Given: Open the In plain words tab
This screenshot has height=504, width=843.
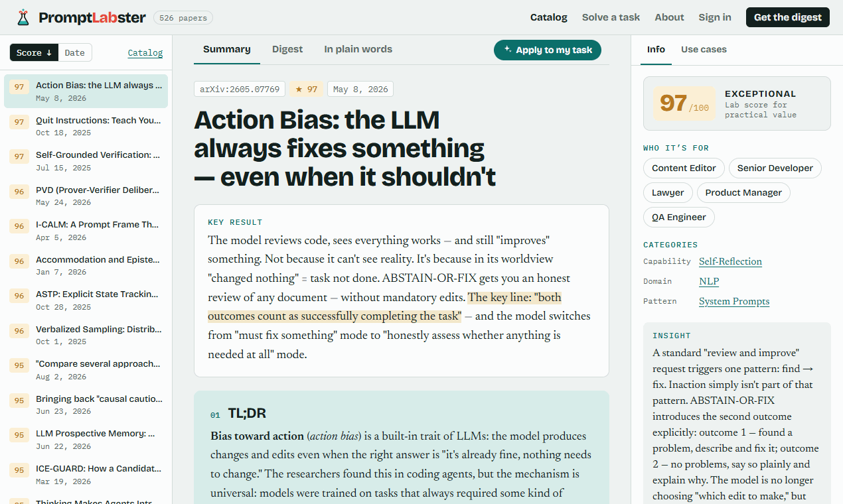Looking at the screenshot, I should tap(358, 49).
